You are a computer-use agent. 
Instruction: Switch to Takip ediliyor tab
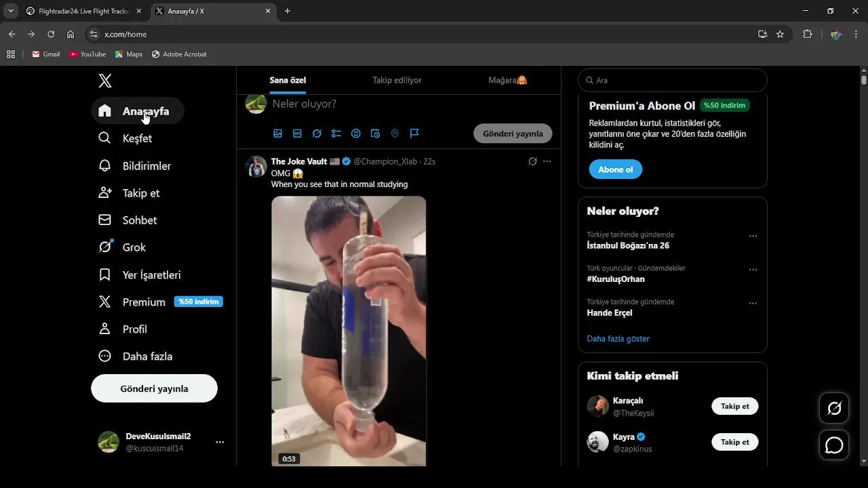397,80
